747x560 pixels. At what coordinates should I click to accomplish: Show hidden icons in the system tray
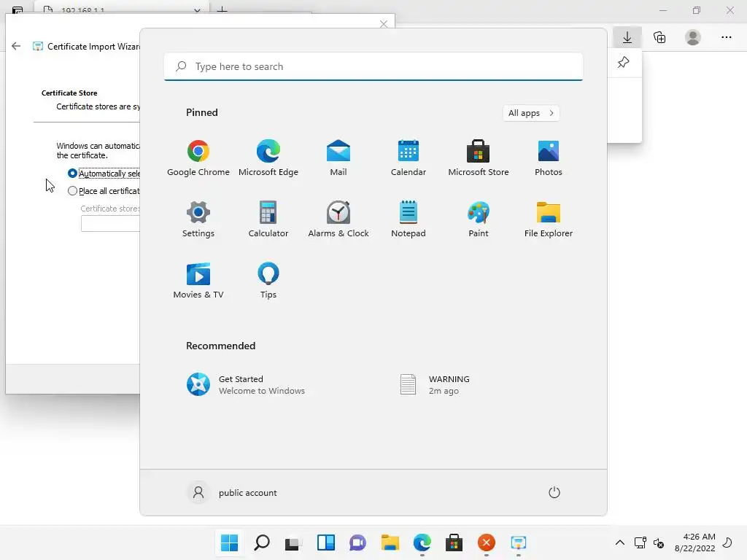[x=620, y=542]
